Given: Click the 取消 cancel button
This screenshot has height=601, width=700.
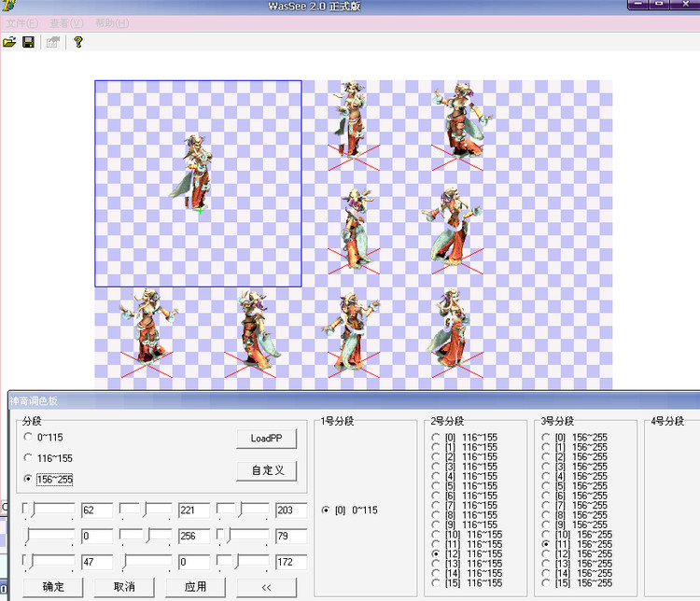Looking at the screenshot, I should (124, 587).
